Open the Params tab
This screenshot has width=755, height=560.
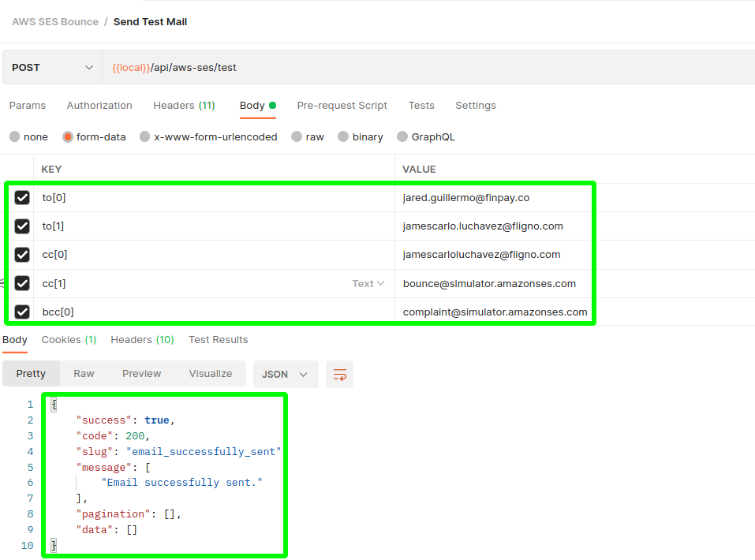pyautogui.click(x=28, y=106)
